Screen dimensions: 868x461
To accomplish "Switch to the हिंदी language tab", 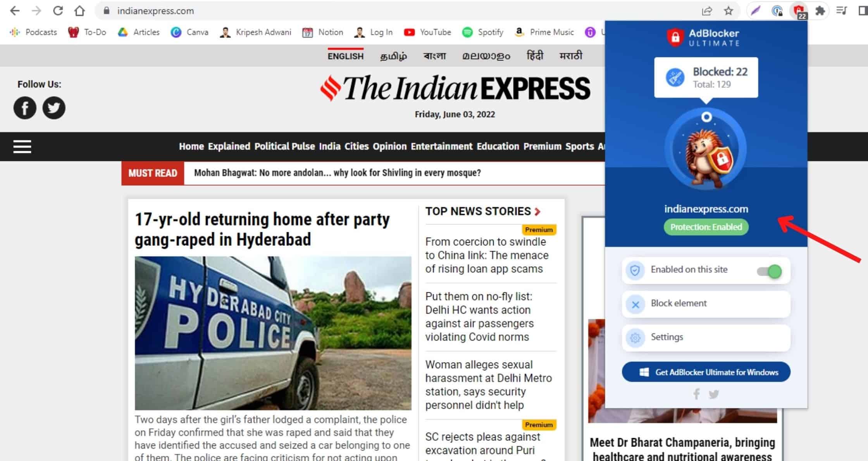I will 535,56.
